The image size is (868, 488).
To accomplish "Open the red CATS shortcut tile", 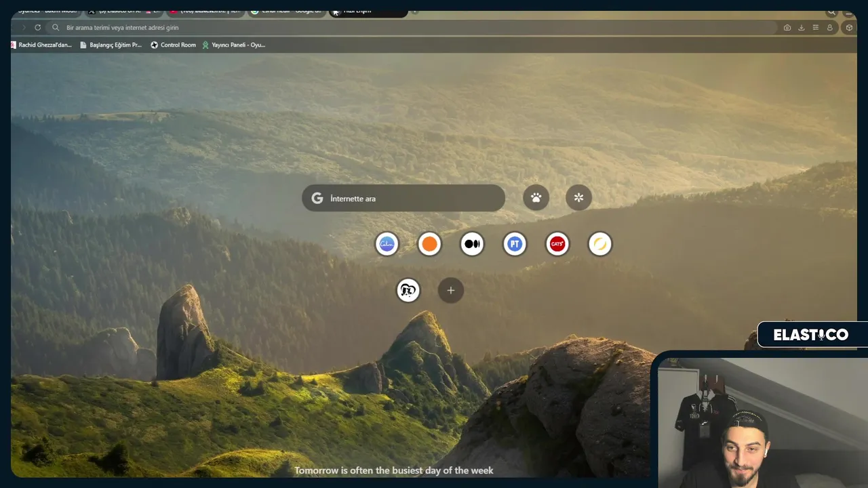I will [x=557, y=244].
